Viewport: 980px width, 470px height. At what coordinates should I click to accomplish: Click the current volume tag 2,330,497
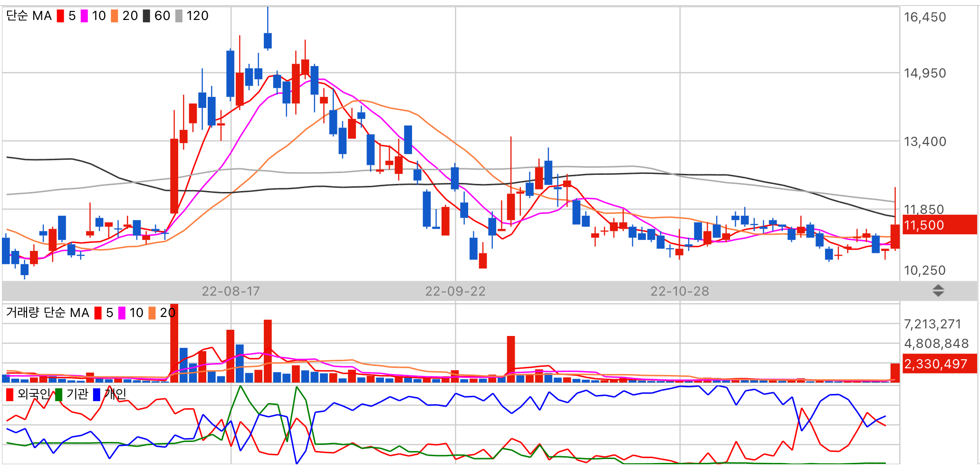940,364
